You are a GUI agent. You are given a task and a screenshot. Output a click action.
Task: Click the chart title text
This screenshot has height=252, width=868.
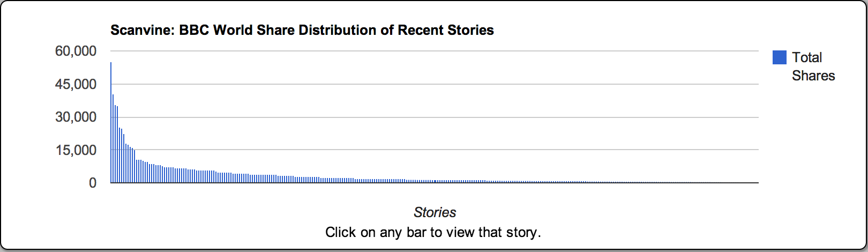pos(302,30)
